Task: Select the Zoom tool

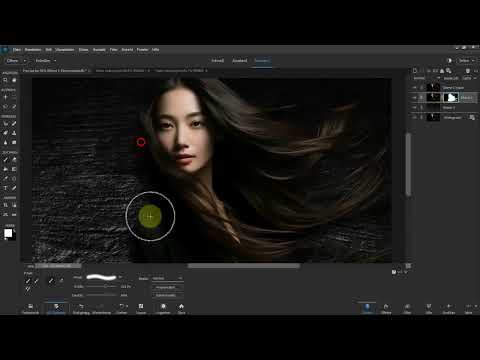Action: click(5, 80)
